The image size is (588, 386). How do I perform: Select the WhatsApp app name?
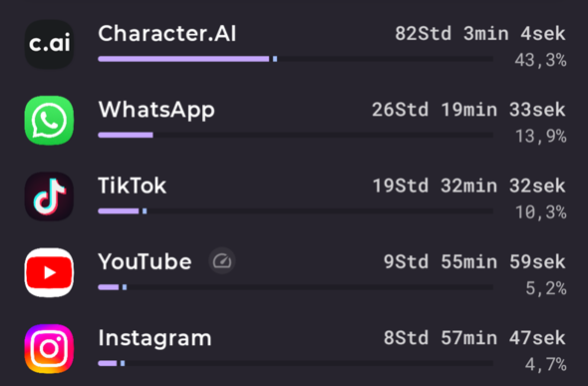click(156, 111)
